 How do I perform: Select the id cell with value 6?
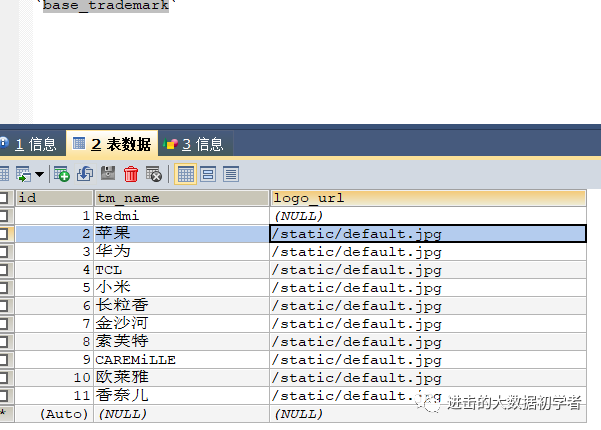(x=54, y=306)
